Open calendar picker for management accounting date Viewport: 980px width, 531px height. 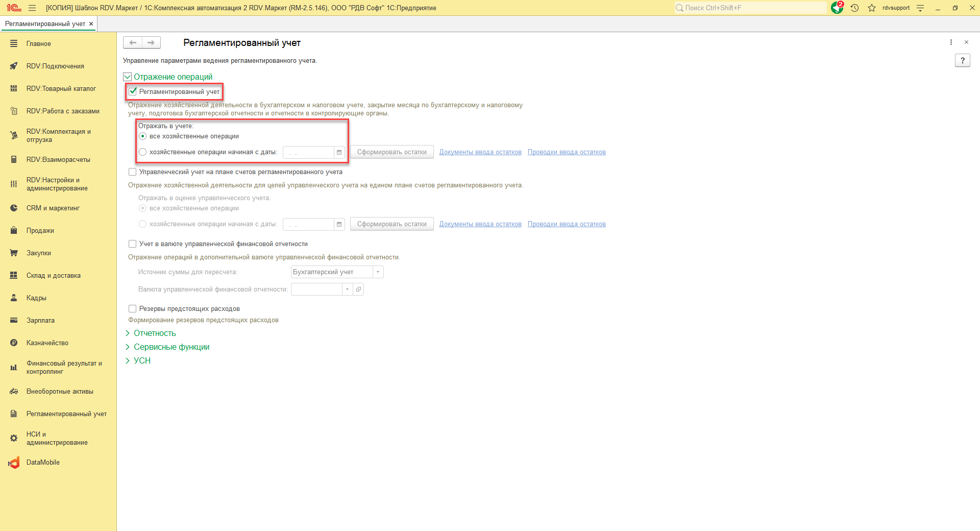[339, 224]
